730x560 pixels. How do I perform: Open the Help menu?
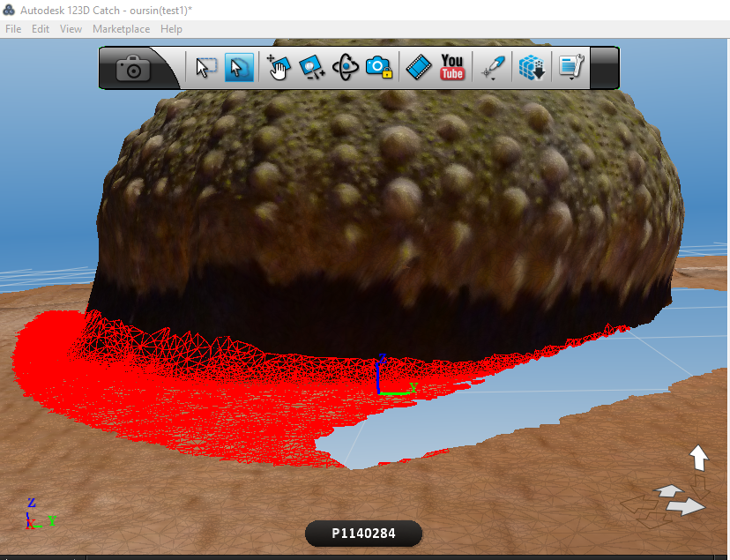171,29
